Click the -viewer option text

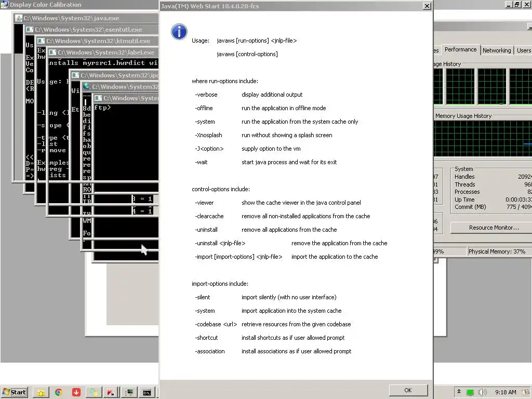coord(204,203)
